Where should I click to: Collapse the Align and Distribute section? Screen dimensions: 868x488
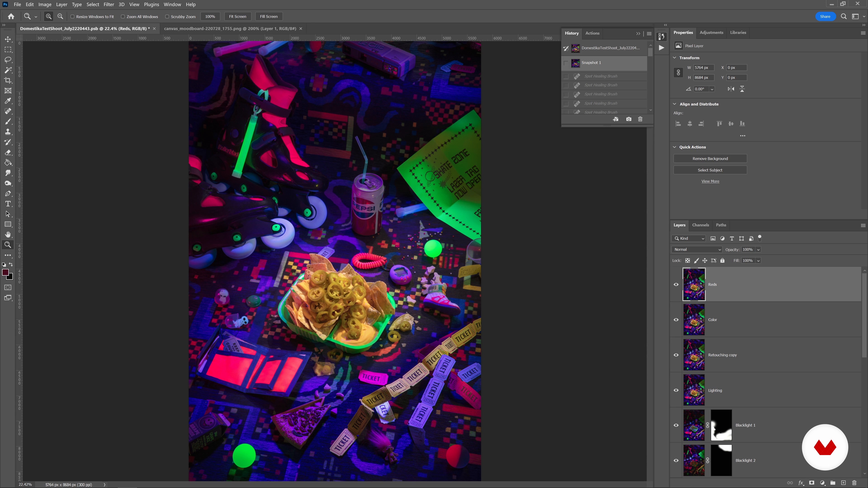675,104
